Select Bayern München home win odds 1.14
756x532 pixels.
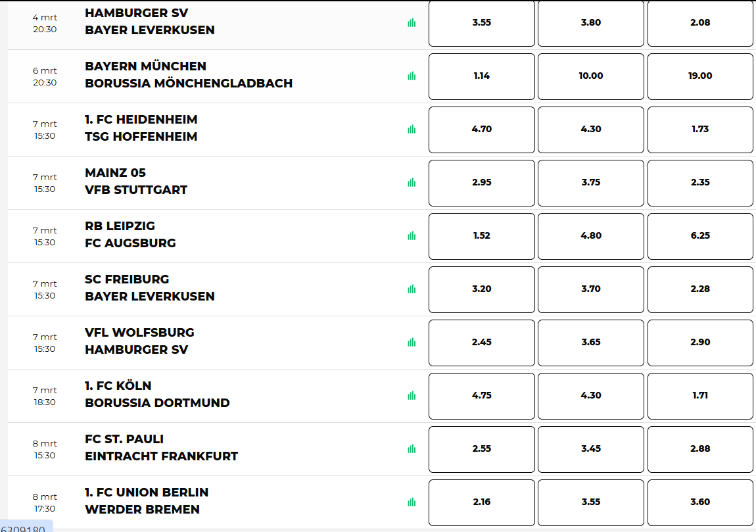[482, 76]
